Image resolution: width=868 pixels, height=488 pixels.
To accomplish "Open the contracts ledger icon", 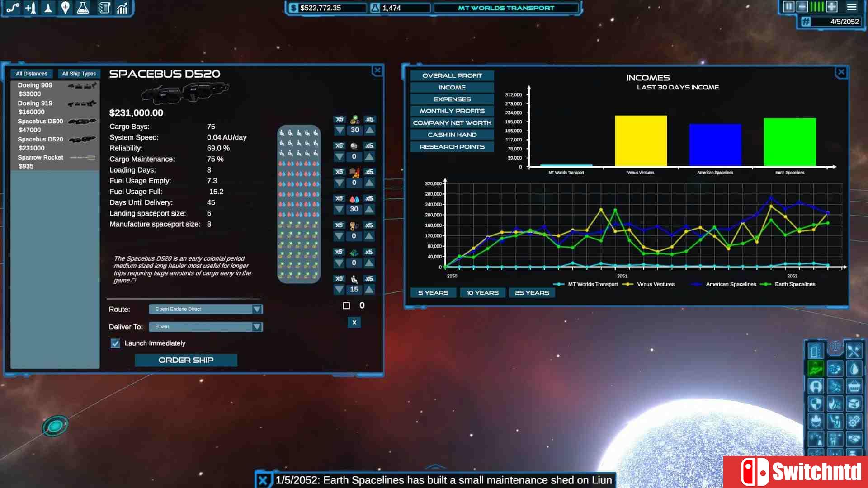I will tap(104, 8).
